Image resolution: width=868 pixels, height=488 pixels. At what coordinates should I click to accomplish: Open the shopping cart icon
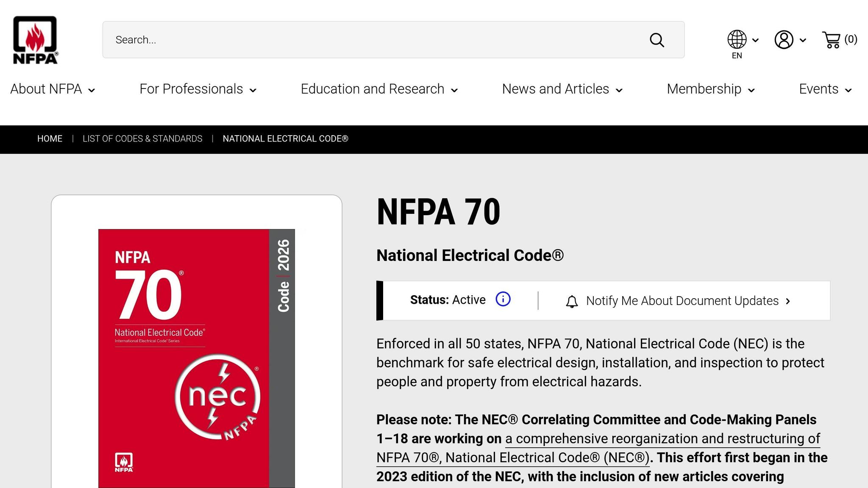(831, 40)
